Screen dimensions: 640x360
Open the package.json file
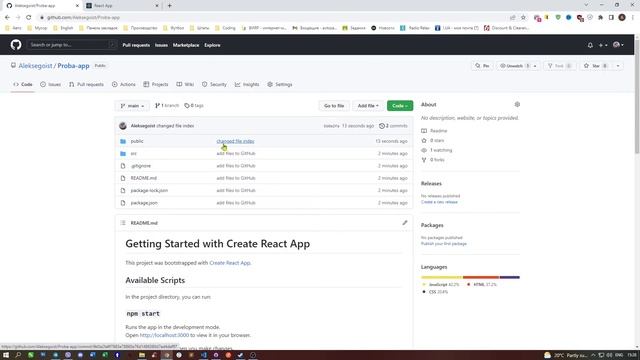point(144,202)
